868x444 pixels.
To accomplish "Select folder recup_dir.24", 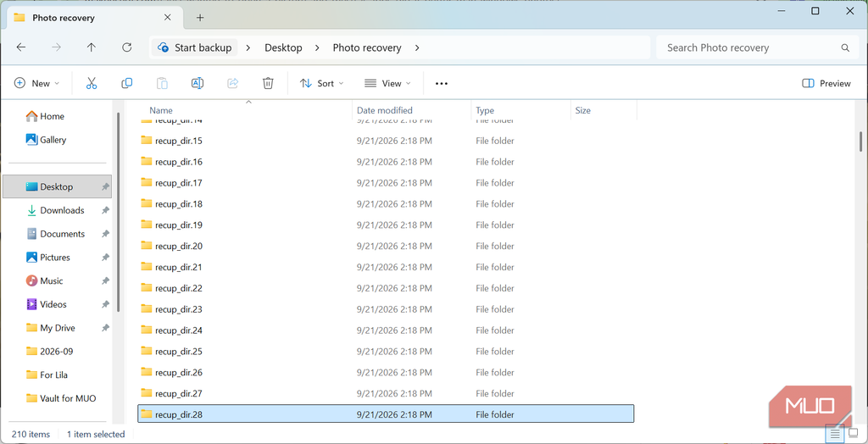I will click(x=386, y=330).
